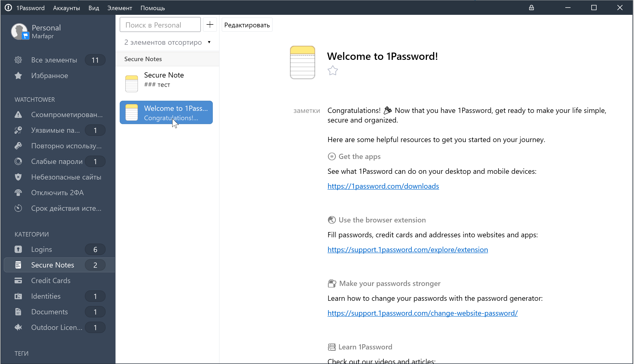Click the plus icon to add item

[210, 25]
